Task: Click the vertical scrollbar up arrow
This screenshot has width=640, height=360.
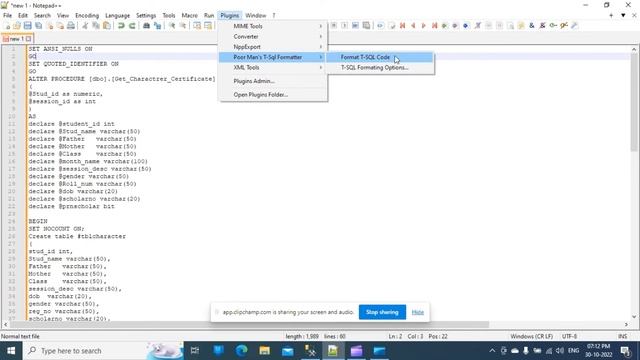Action: (x=634, y=49)
